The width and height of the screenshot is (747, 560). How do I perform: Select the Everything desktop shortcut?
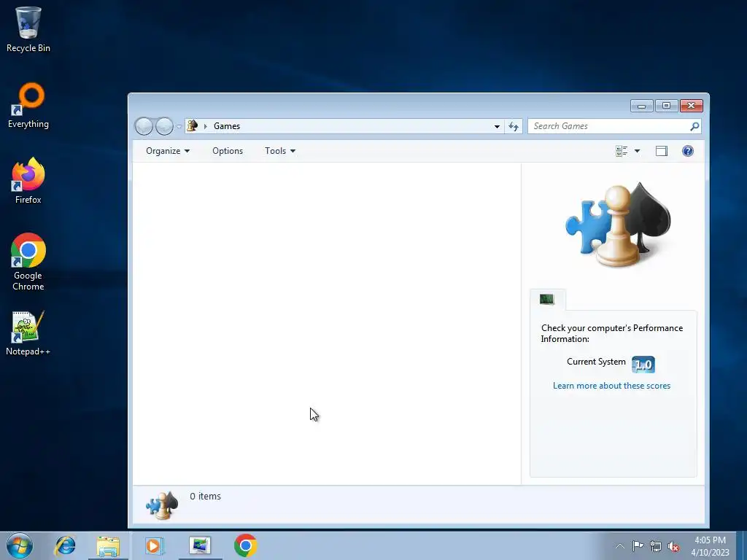pos(28,106)
